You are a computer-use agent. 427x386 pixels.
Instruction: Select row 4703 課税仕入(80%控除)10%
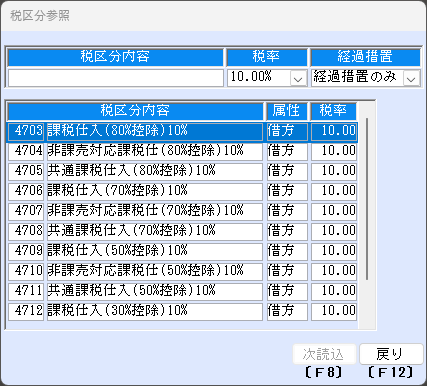click(x=182, y=132)
